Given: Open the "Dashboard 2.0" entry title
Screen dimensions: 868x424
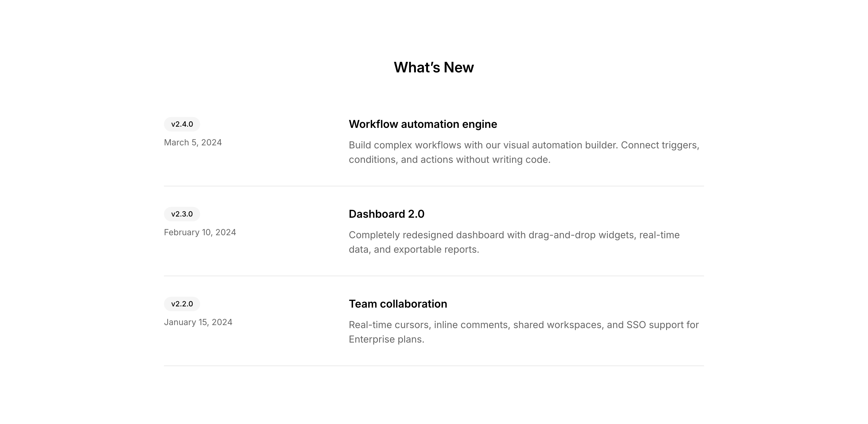Looking at the screenshot, I should (386, 214).
